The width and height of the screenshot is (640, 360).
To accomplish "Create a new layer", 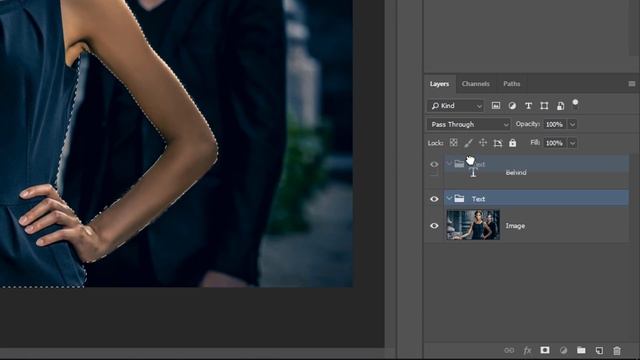I will [x=599, y=350].
